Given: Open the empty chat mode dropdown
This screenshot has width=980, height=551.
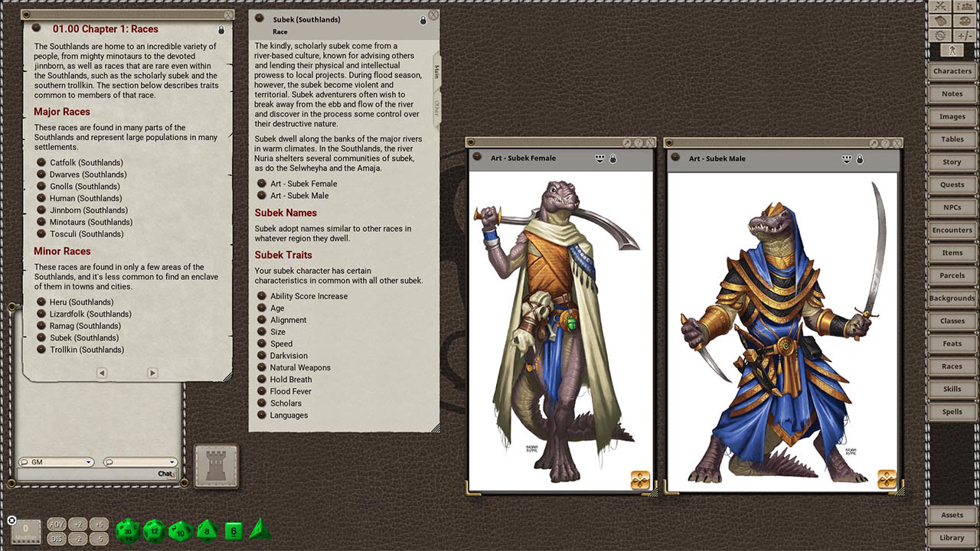Looking at the screenshot, I should [141, 462].
